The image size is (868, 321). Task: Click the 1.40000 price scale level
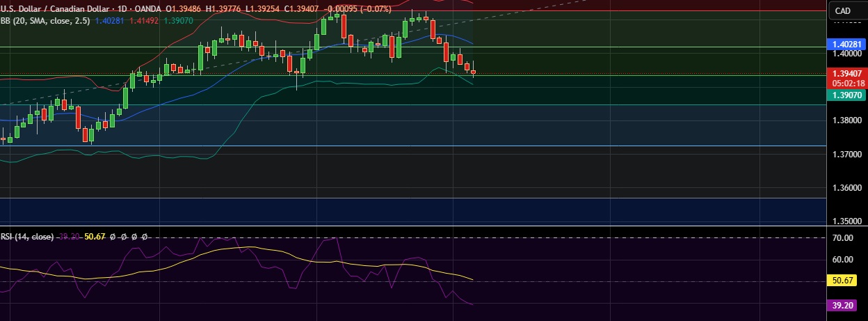[x=847, y=54]
